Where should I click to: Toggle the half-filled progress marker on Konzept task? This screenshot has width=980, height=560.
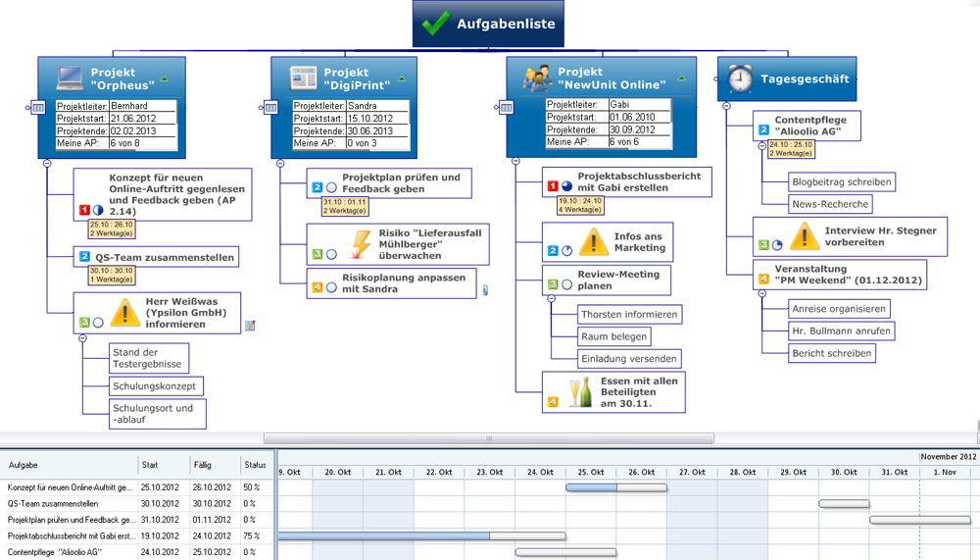pos(99,209)
